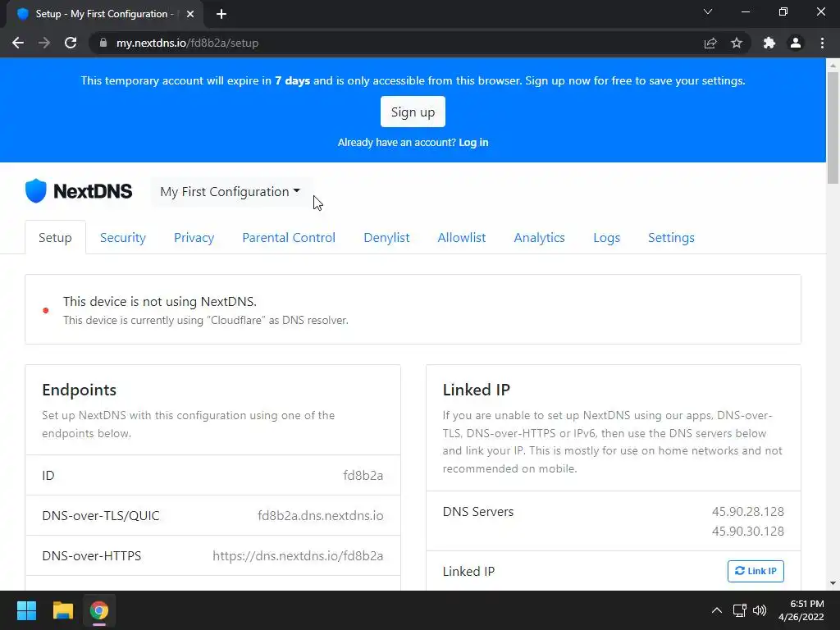840x630 pixels.
Task: Click the scrollbar down arrow
Action: click(x=833, y=583)
